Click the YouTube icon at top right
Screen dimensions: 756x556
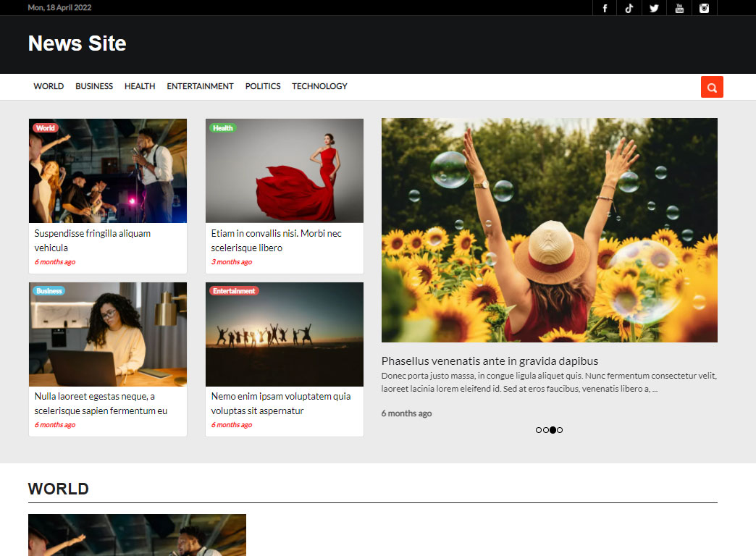coord(679,8)
